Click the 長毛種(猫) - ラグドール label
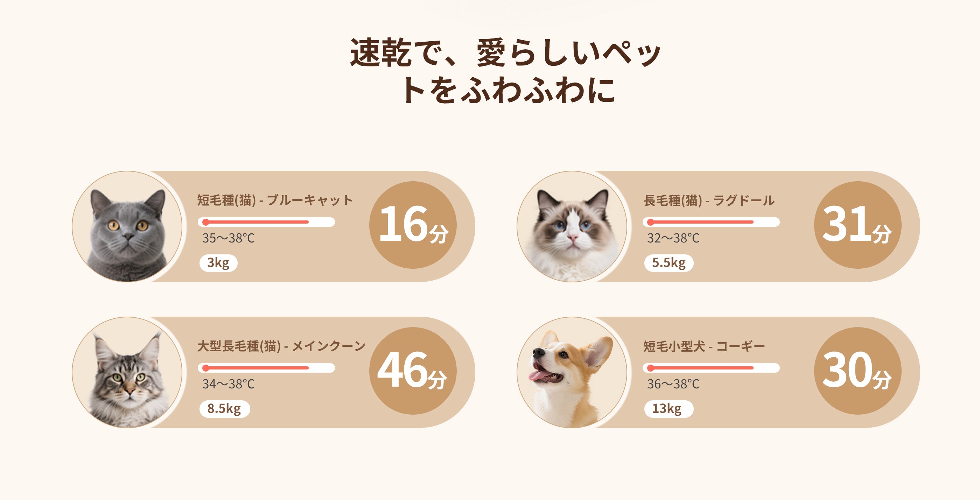 [x=709, y=200]
